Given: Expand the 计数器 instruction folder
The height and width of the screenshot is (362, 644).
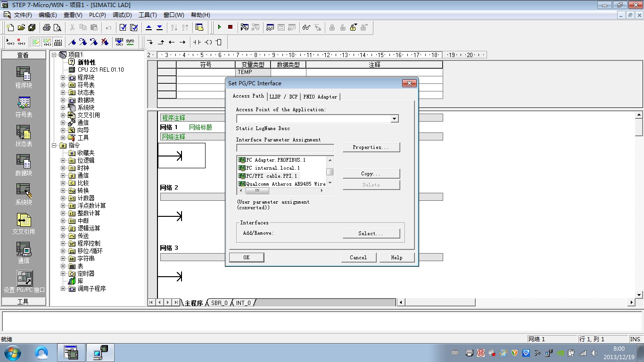Looking at the screenshot, I should 63,198.
